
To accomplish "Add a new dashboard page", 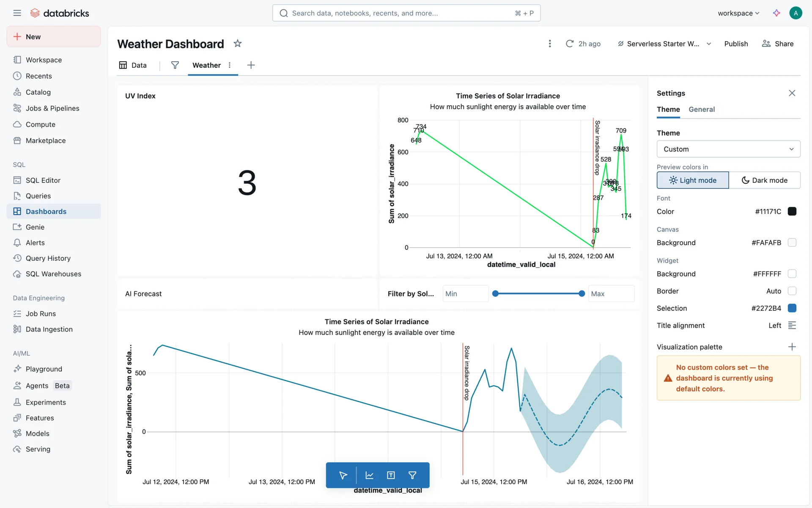I will [x=251, y=65].
